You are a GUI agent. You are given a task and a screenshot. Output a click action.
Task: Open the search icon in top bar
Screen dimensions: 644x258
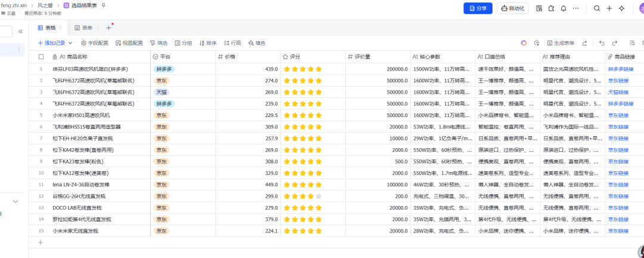[597, 8]
